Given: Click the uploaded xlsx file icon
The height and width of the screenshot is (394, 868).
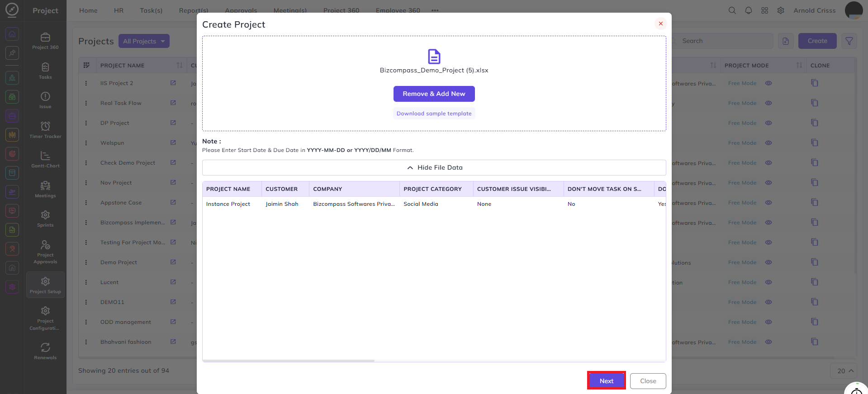Looking at the screenshot, I should [x=434, y=57].
